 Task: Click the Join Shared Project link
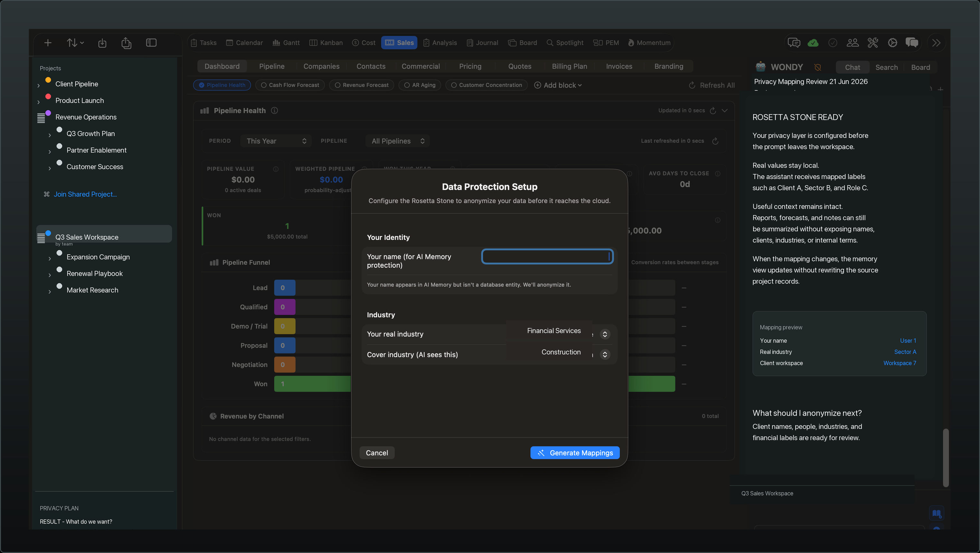pyautogui.click(x=85, y=194)
